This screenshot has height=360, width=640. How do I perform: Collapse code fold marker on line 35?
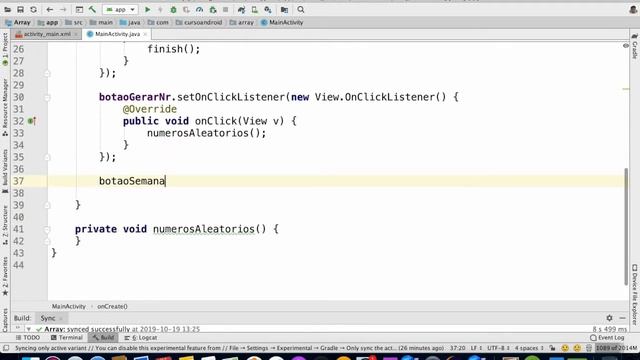[47, 158]
